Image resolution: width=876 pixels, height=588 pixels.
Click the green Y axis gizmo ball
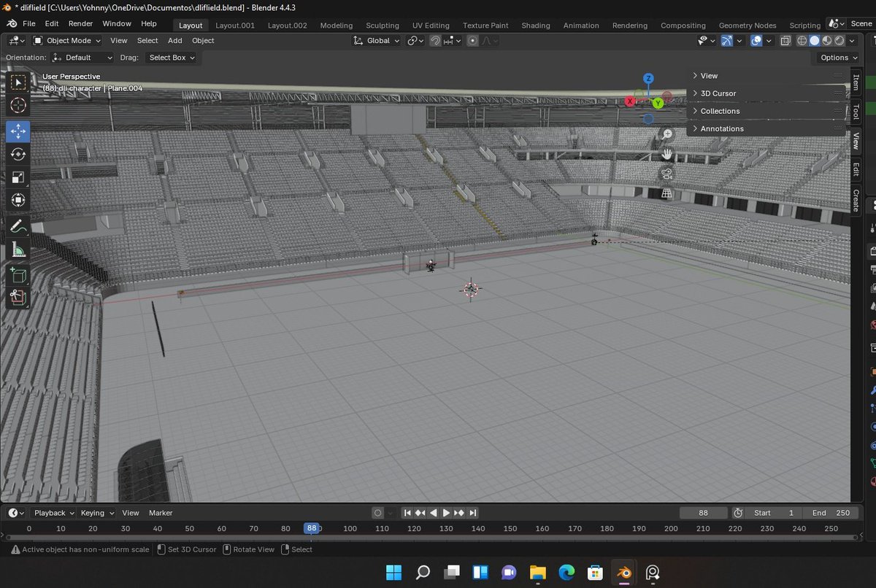tap(658, 103)
